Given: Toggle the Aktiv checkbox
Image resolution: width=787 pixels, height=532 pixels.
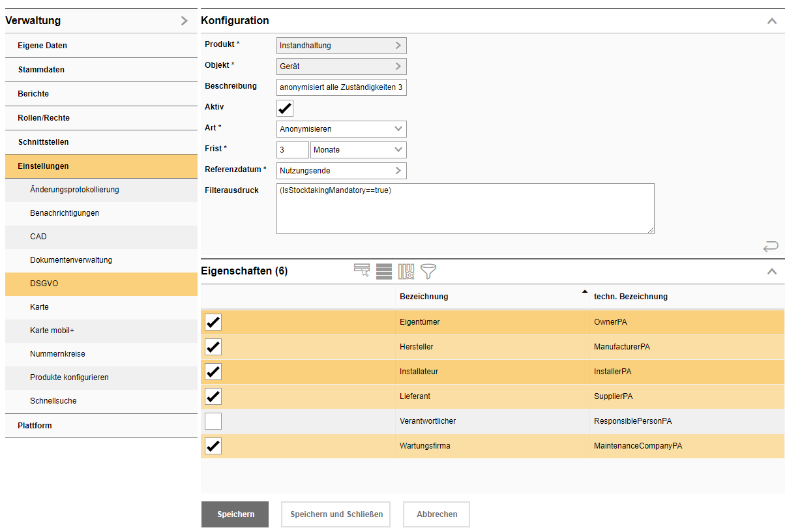Looking at the screenshot, I should pos(285,108).
